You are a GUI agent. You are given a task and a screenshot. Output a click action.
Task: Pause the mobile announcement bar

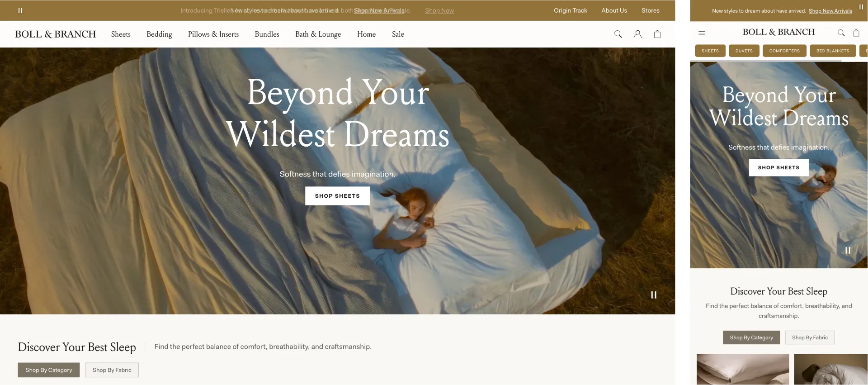point(861,7)
